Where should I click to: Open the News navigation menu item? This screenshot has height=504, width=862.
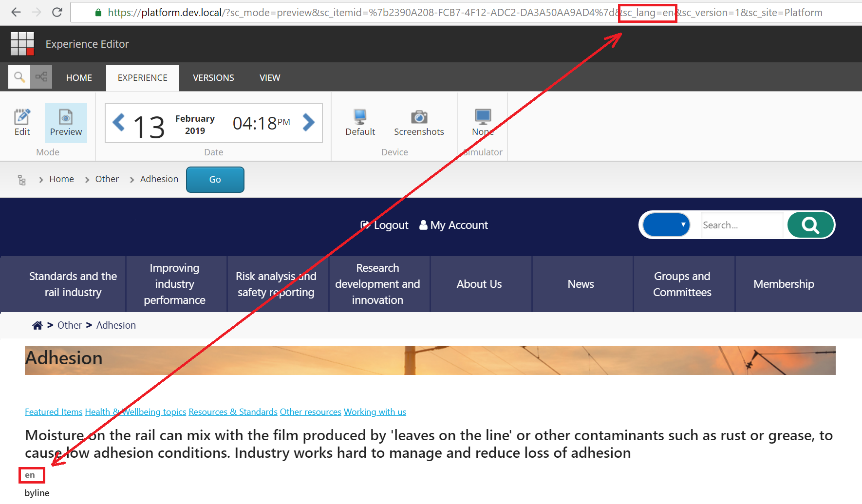point(581,284)
